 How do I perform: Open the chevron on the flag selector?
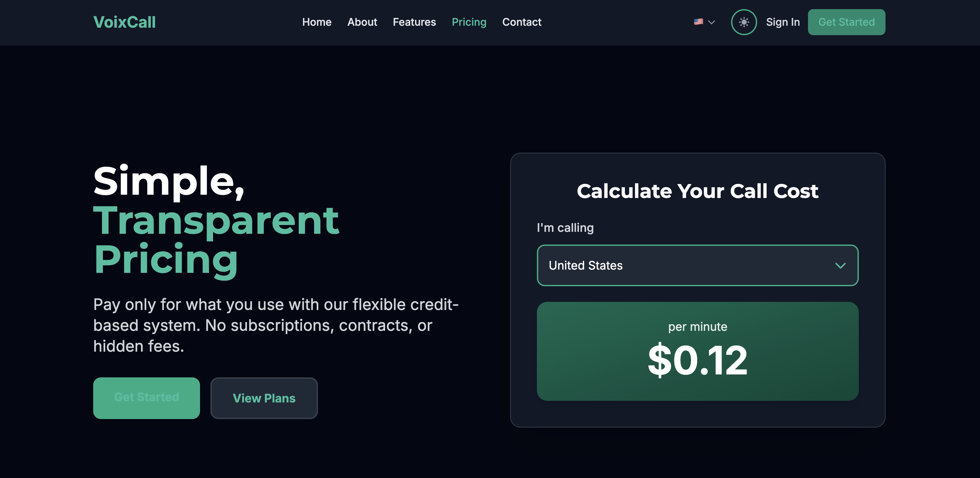tap(712, 22)
